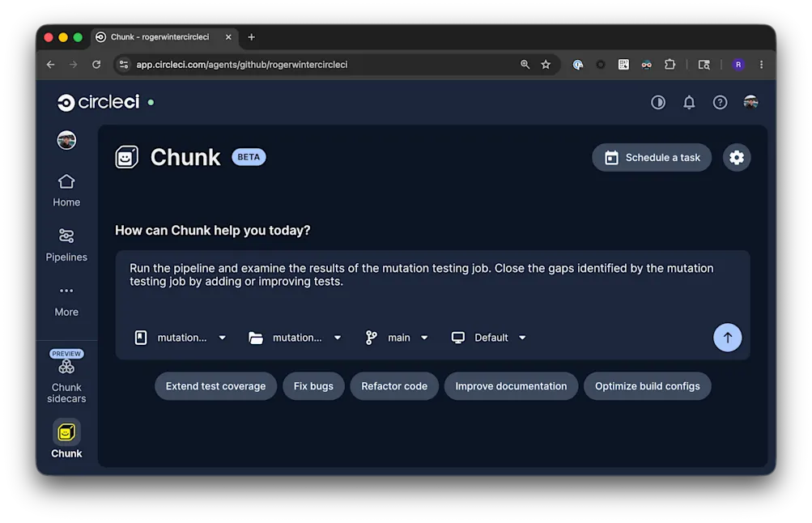Viewport: 812px width, 523px height.
Task: Click the dark circle extension icon
Action: pos(600,65)
